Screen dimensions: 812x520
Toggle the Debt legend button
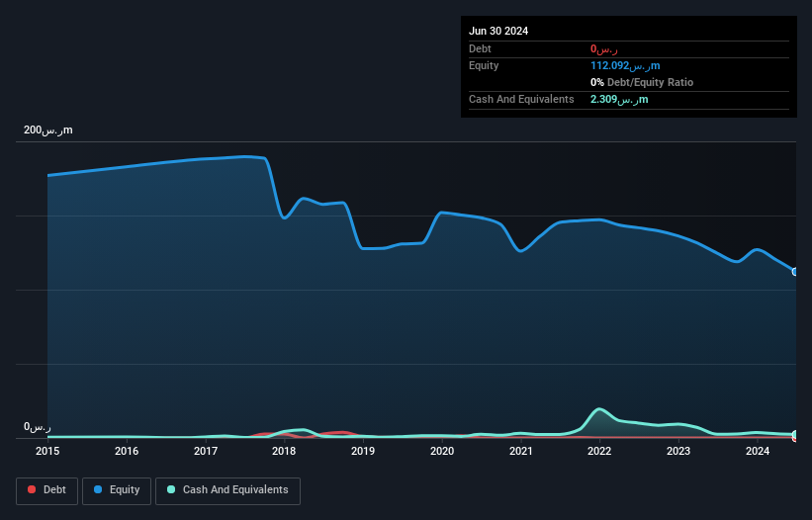click(46, 490)
